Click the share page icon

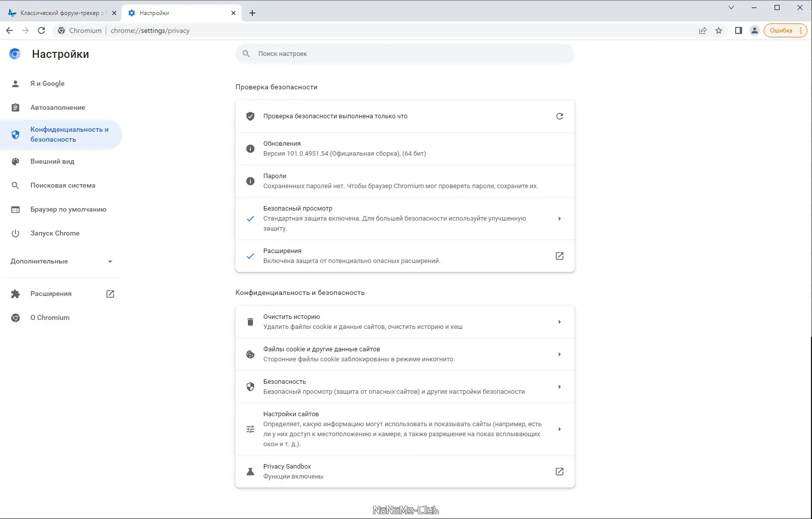coord(703,30)
